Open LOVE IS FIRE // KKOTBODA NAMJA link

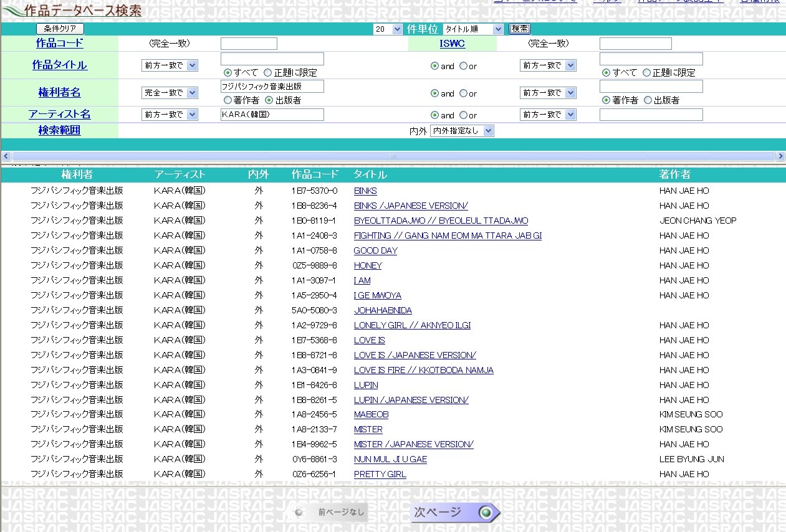[424, 370]
